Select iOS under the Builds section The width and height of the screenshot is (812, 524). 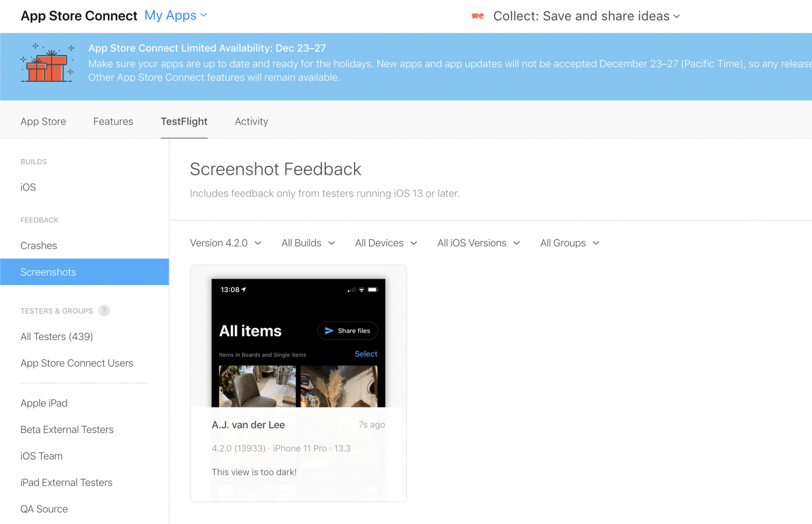point(28,187)
